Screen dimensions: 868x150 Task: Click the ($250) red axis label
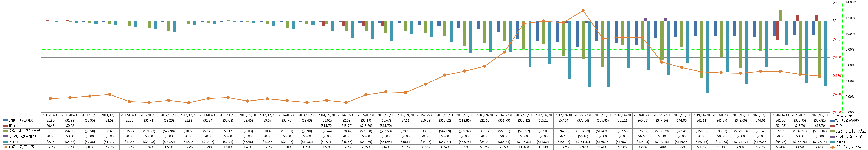point(838,113)
